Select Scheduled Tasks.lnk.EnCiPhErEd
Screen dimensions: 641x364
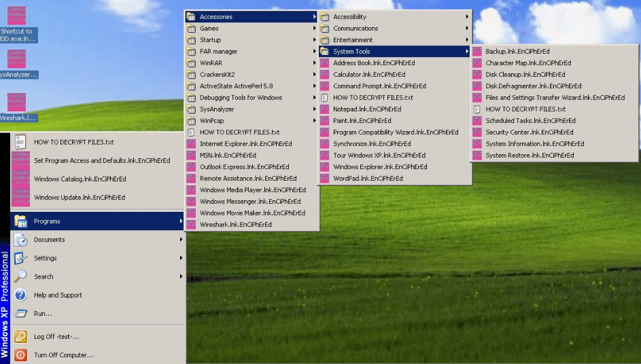pos(554,121)
